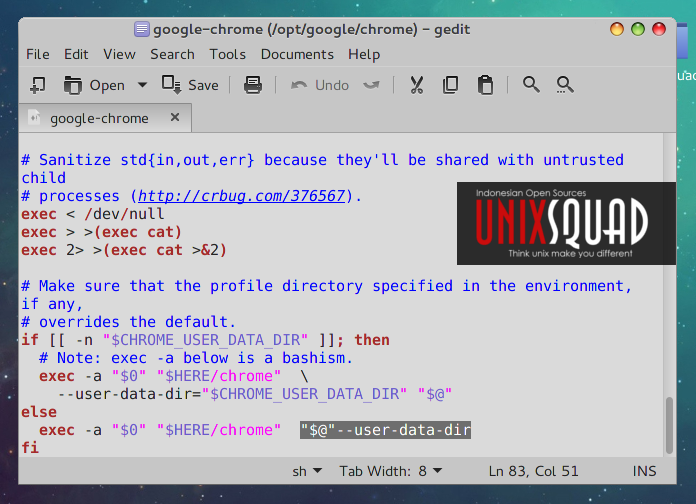The image size is (696, 504).
Task: Redo the last undone action
Action: tap(372, 85)
